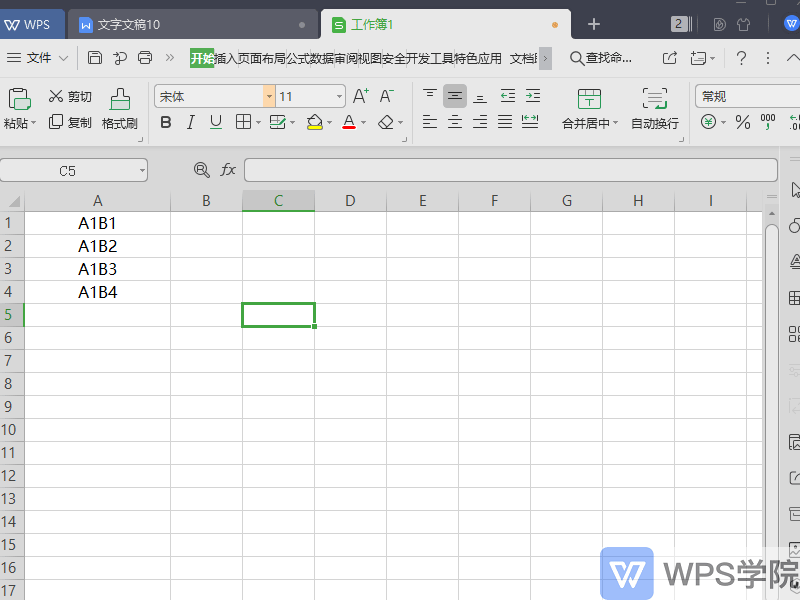The image size is (800, 600).
Task: Toggle center alignment
Action: click(454, 122)
